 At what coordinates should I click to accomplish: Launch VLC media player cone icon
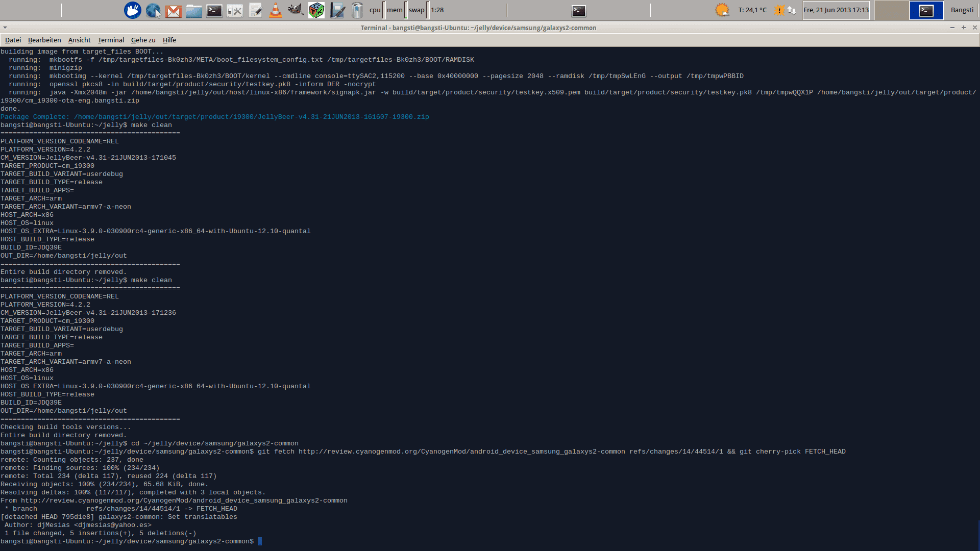point(276,10)
